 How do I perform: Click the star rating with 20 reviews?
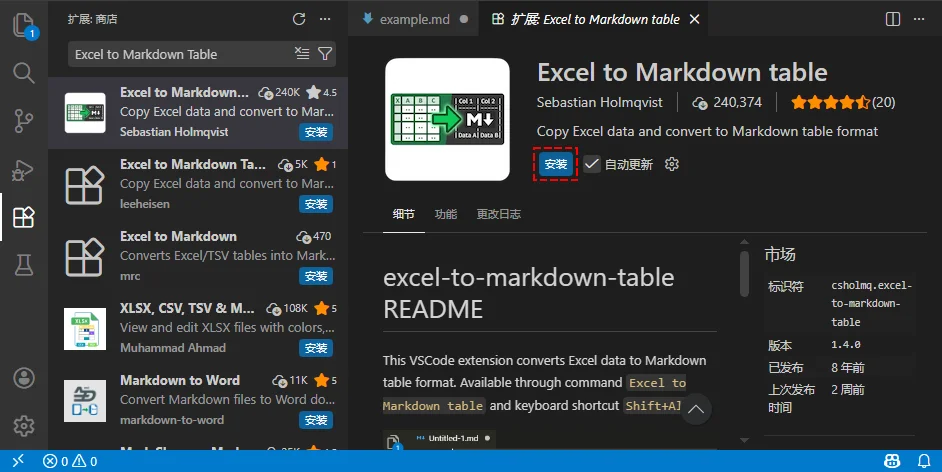(843, 103)
